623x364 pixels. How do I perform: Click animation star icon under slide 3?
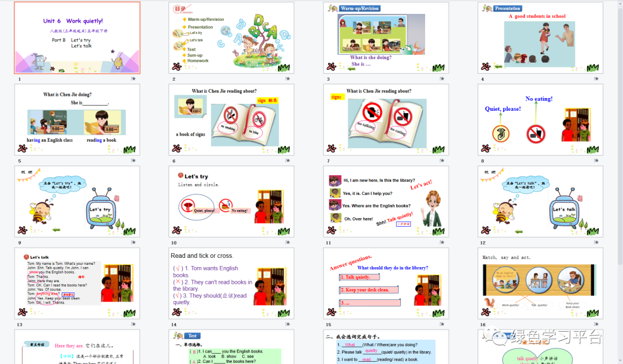[442, 78]
